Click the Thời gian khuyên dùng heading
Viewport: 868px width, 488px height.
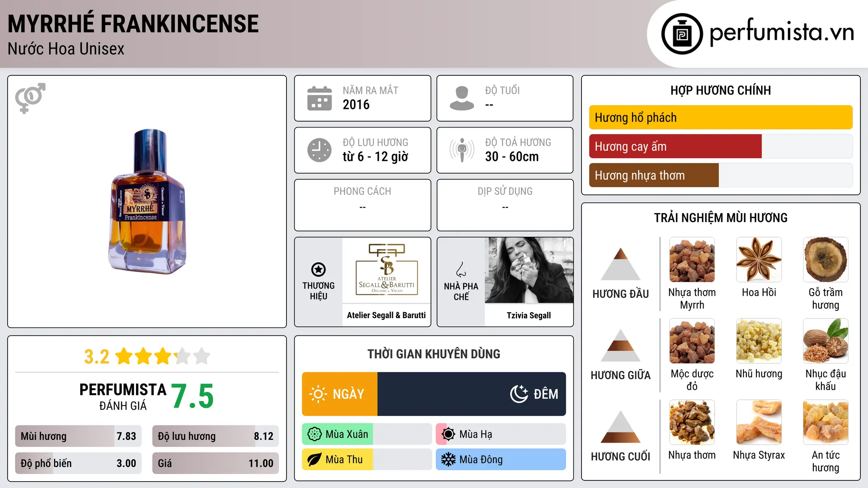pos(434,354)
